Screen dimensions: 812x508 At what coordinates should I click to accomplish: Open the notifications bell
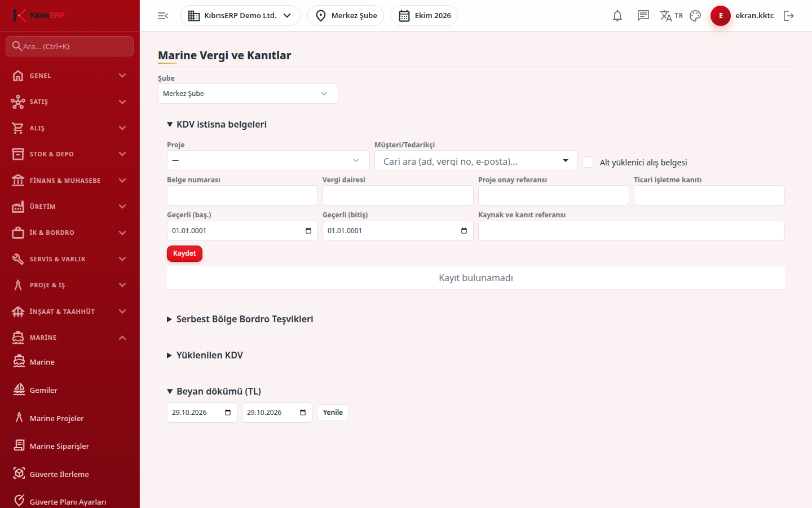[617, 16]
